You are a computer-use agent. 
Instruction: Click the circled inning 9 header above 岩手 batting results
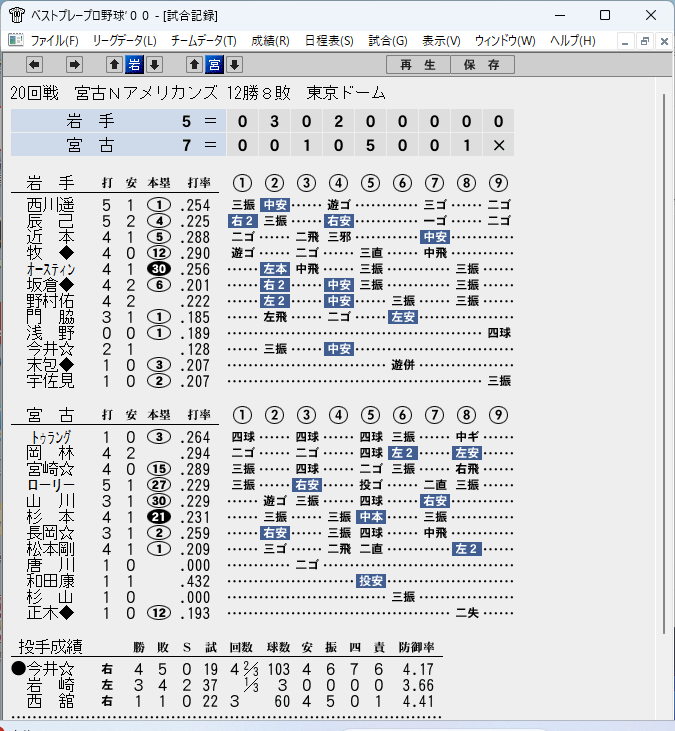tap(498, 183)
